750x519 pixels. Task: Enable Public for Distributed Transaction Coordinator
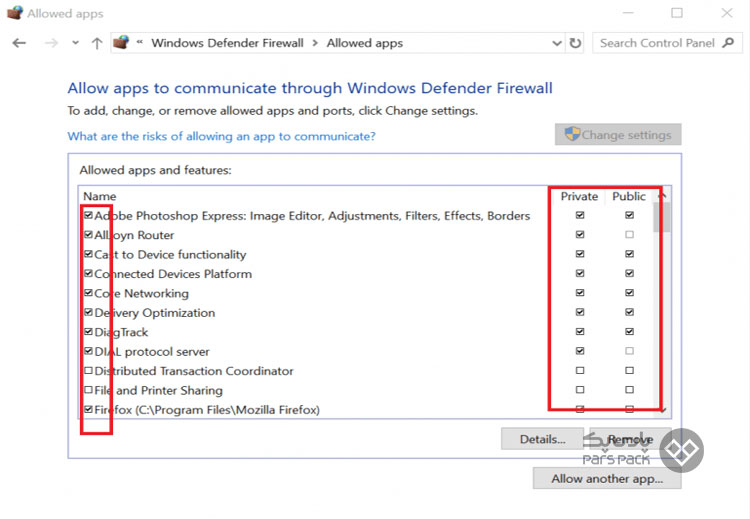(x=629, y=370)
